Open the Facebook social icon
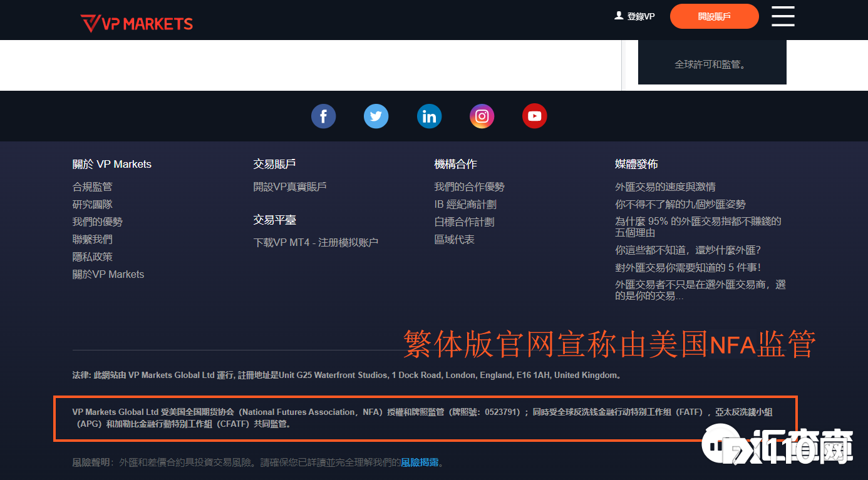 click(324, 116)
